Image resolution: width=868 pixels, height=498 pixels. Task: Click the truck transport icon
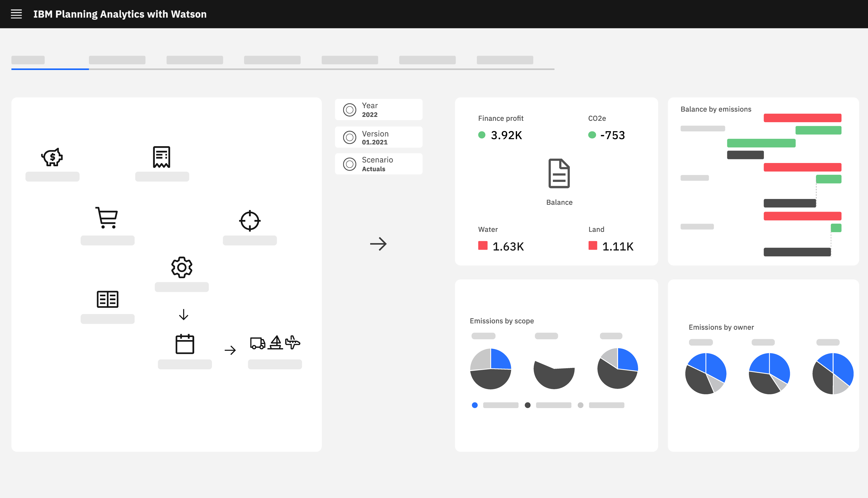258,343
